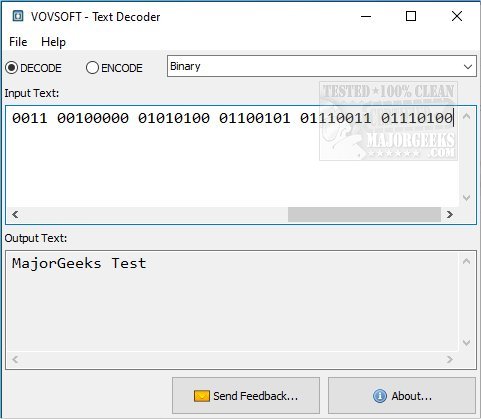This screenshot has width=481, height=419.
Task: Click inside the Input Text binary field
Action: click(232, 157)
